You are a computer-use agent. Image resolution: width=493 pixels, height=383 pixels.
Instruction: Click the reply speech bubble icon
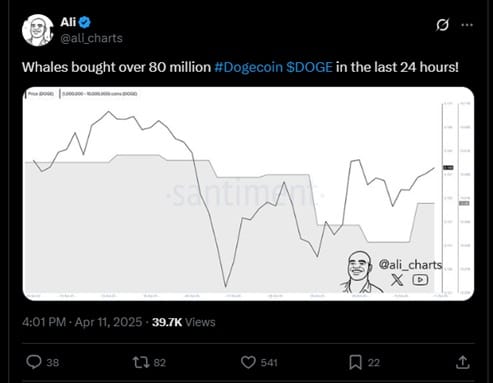coord(34,362)
